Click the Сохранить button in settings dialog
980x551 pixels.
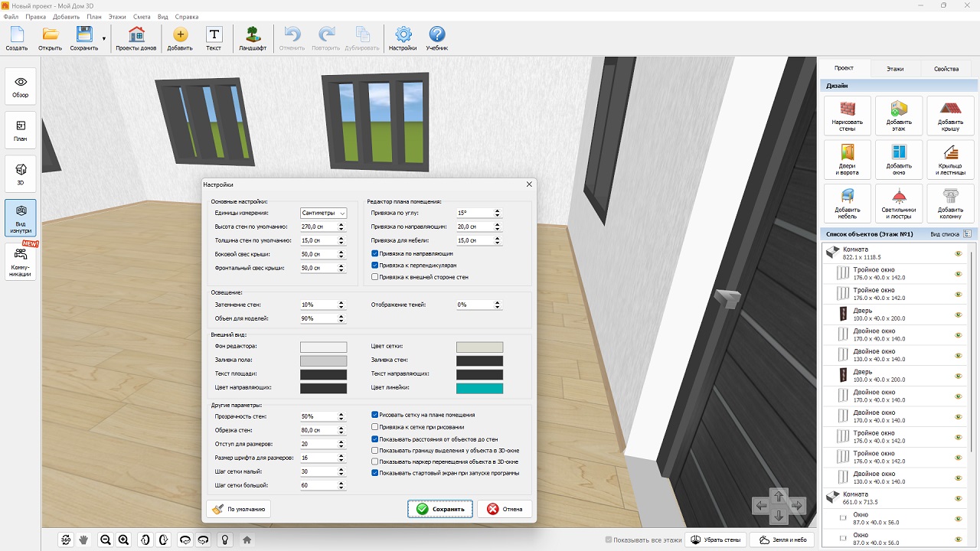click(x=440, y=509)
